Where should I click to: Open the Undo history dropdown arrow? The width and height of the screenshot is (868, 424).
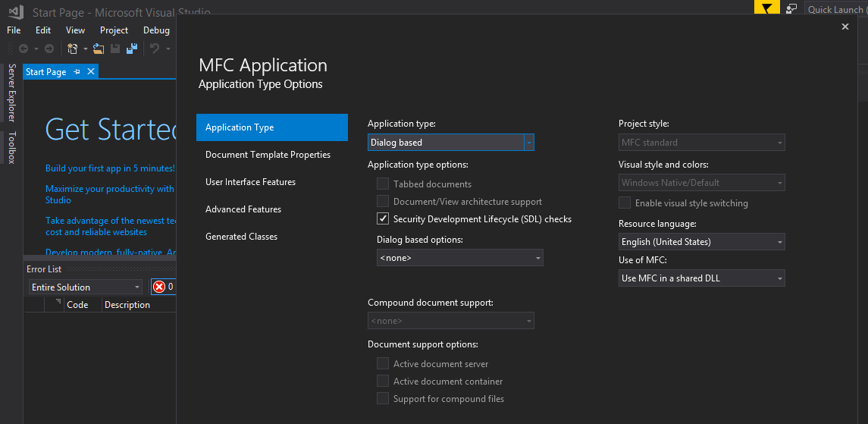coord(168,49)
